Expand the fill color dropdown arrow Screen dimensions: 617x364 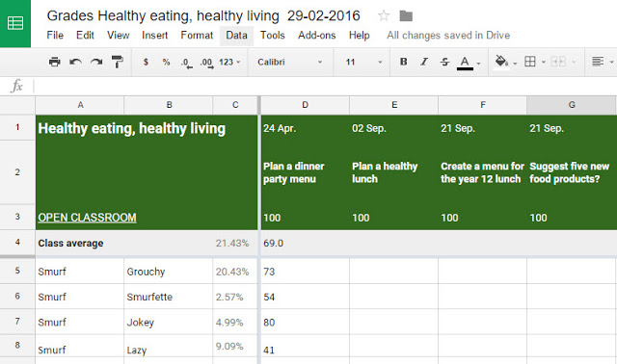pyautogui.click(x=515, y=64)
